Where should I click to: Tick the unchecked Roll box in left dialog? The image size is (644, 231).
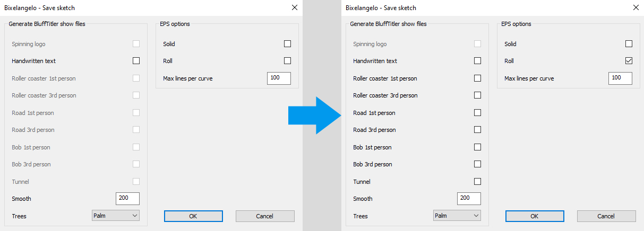[x=287, y=61]
